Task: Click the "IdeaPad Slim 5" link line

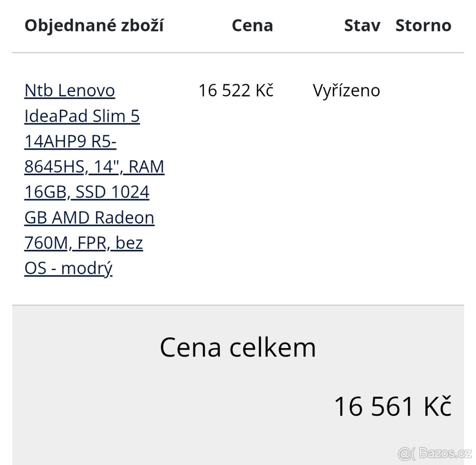Action: pyautogui.click(x=82, y=116)
